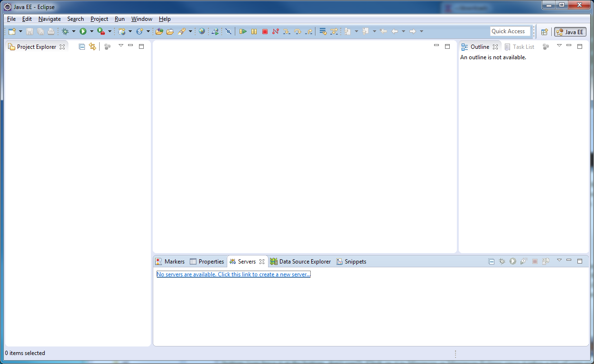
Task: Open Project Explorer View Menu triangle
Action: coord(121,46)
